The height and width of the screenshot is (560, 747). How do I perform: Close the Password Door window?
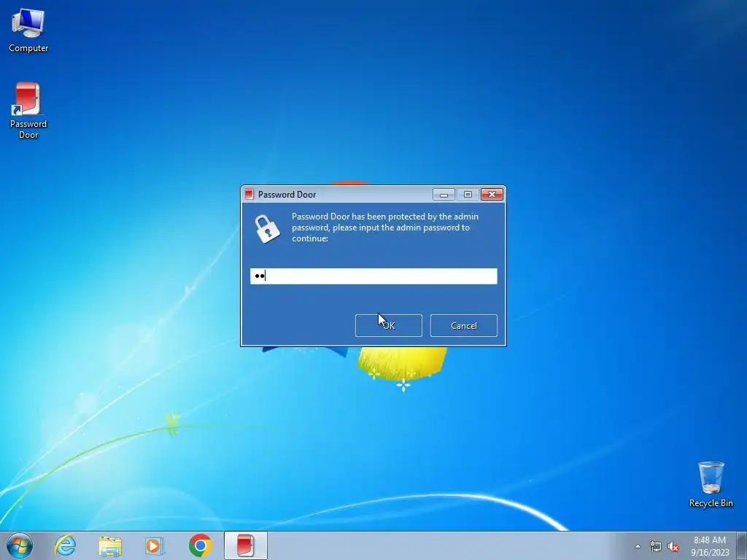[492, 194]
